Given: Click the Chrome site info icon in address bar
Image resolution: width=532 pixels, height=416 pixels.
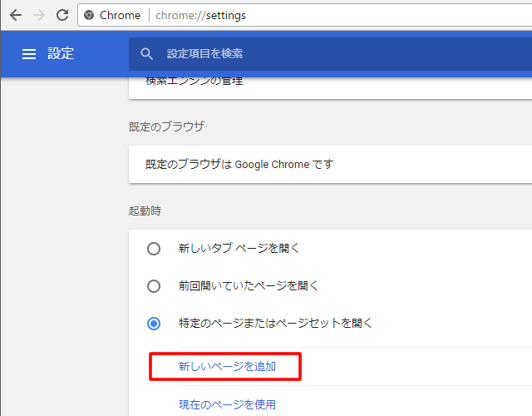Looking at the screenshot, I should (x=89, y=15).
